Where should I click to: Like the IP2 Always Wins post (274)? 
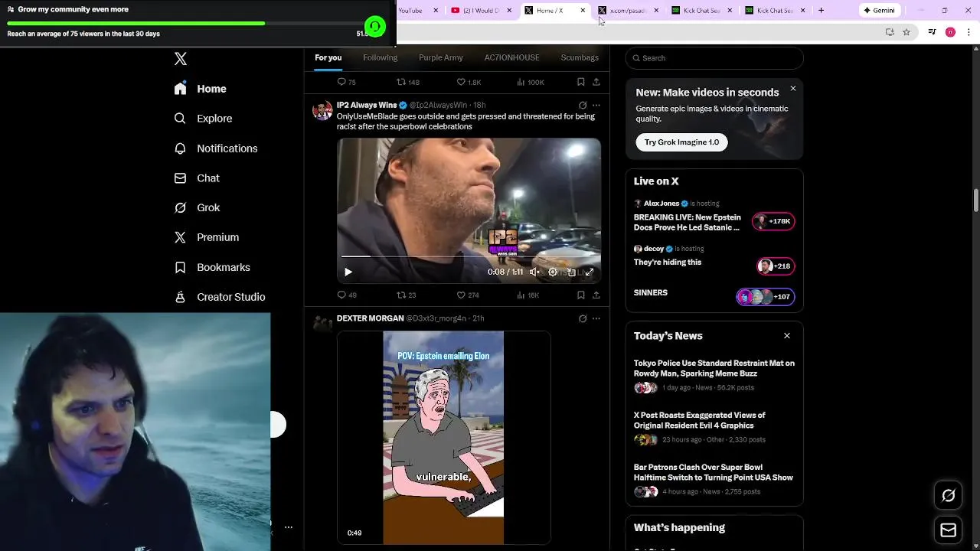coord(468,295)
